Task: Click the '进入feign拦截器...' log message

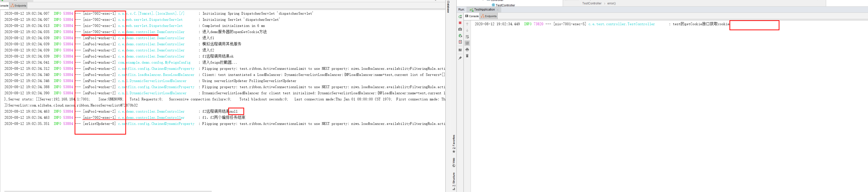Action: click(219, 62)
